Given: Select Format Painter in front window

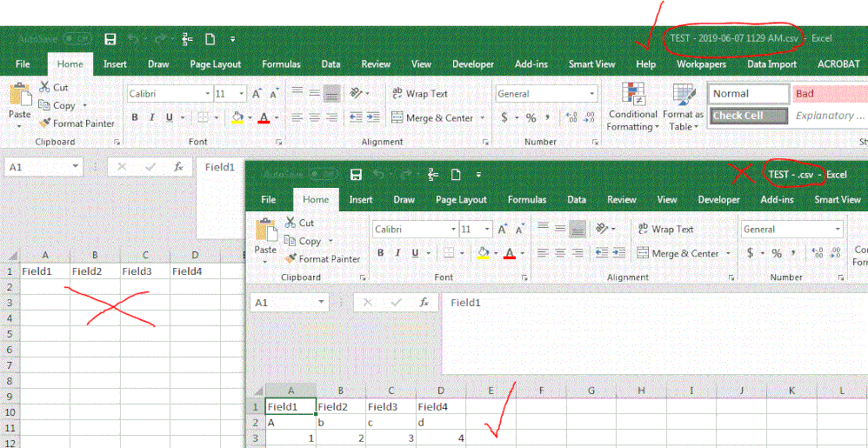Looking at the screenshot, I should click(x=322, y=259).
